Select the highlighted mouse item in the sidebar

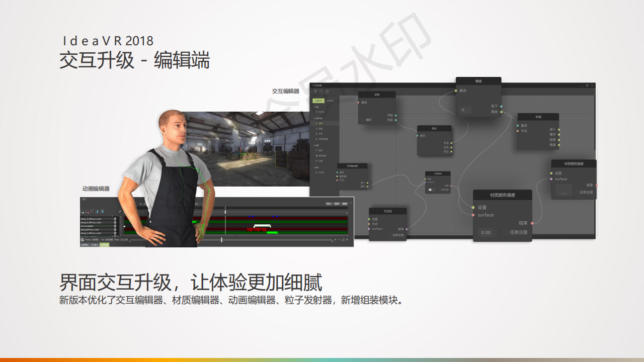pos(325,123)
